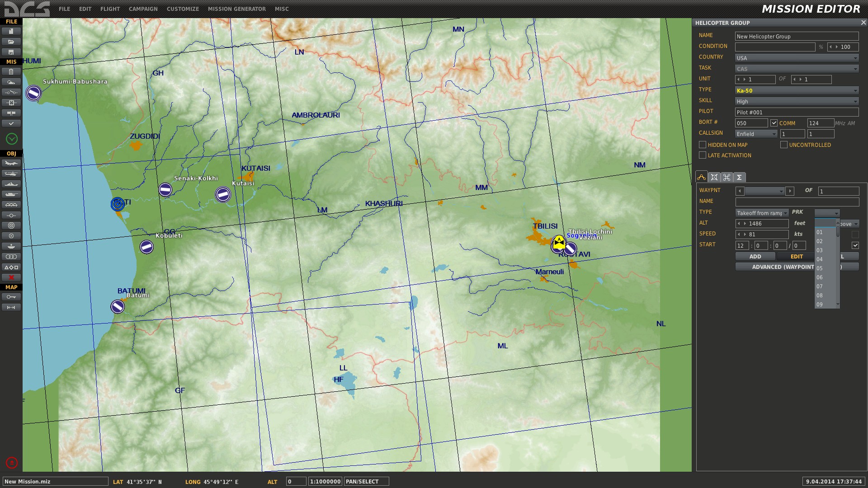Click the red X delete object tool
This screenshot has width=868, height=488.
click(x=11, y=277)
